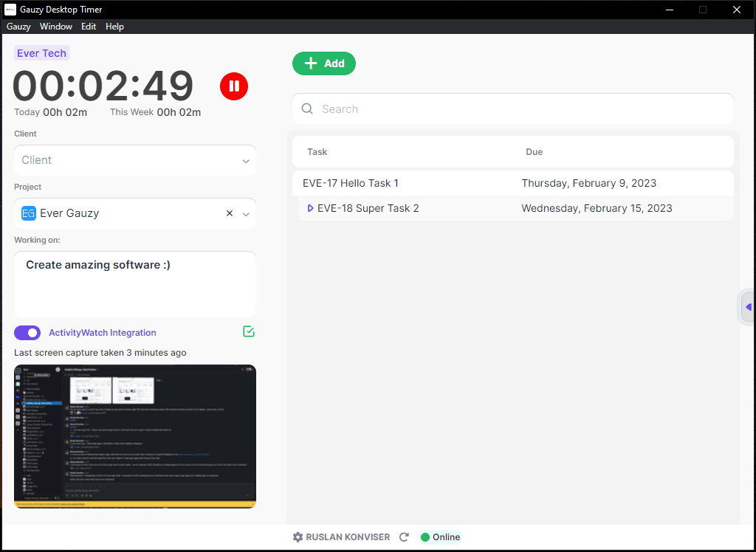Click the search magnifier icon

pos(308,109)
